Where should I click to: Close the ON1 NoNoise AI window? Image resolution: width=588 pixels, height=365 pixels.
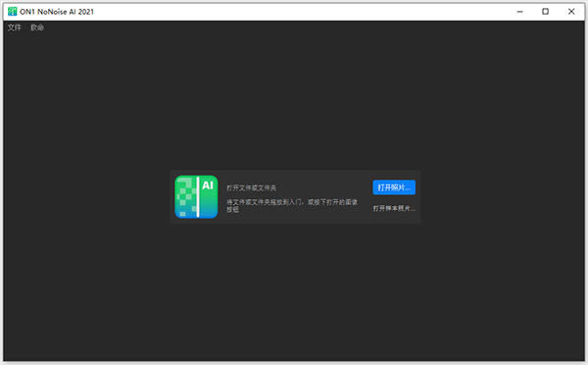pyautogui.click(x=571, y=12)
